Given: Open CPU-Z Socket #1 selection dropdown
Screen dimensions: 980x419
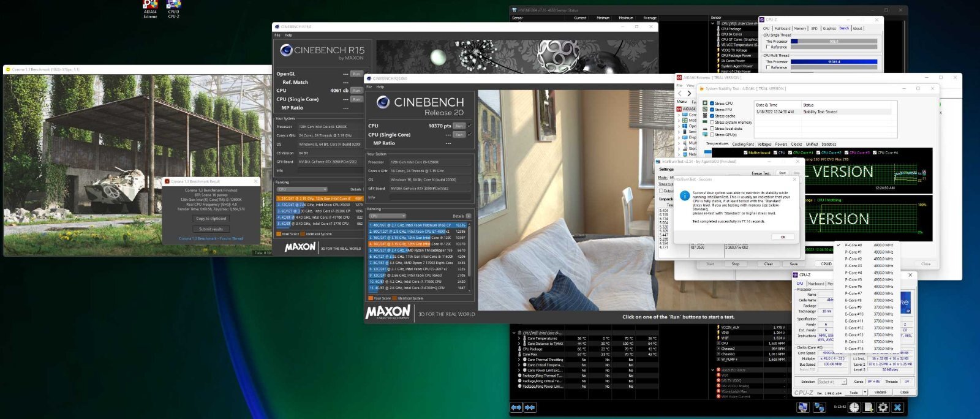Looking at the screenshot, I should (832, 382).
